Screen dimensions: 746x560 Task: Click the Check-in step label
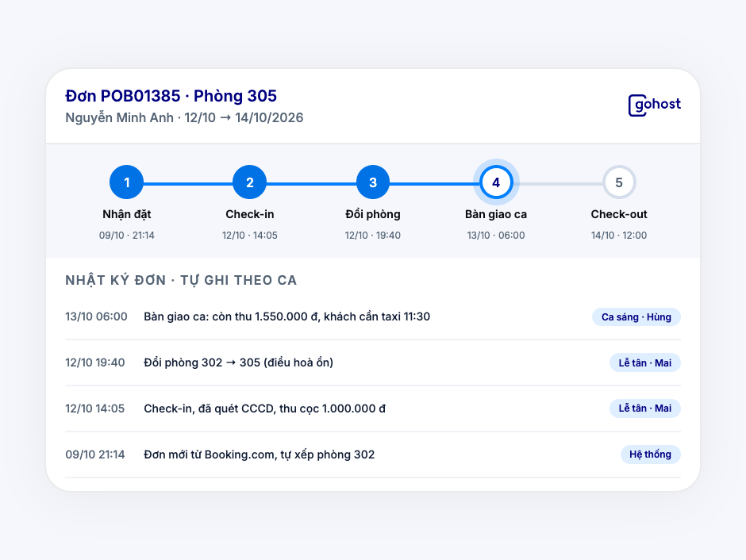[250, 214]
